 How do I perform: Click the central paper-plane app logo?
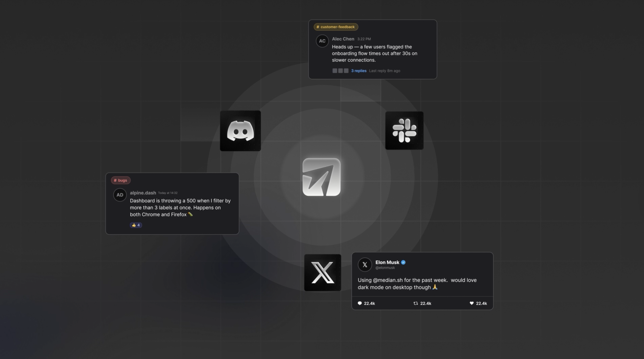(322, 177)
